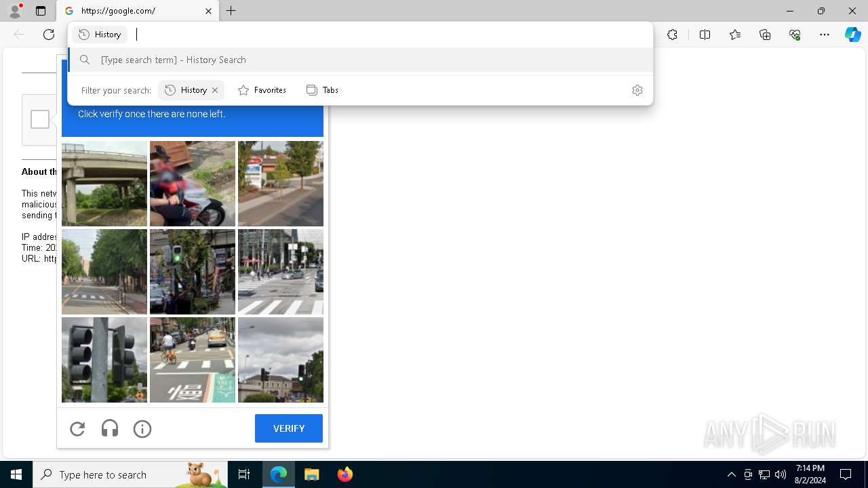Click the VERIFY button

point(289,428)
